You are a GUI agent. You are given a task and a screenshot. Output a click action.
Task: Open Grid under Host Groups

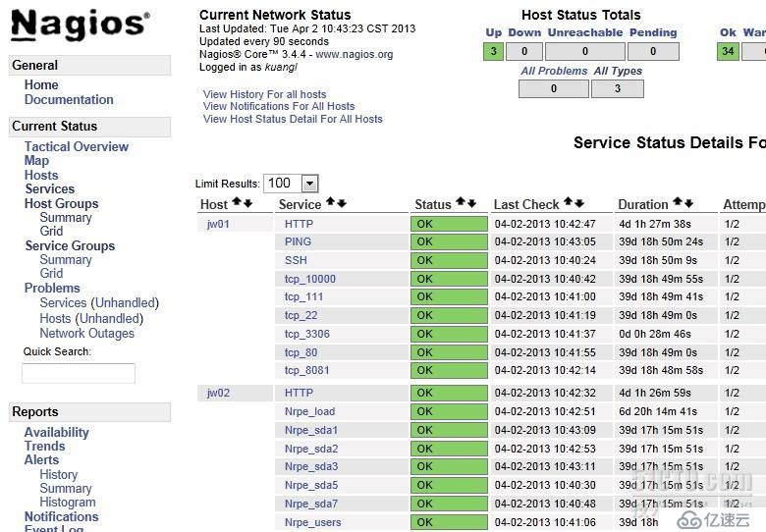pyautogui.click(x=51, y=231)
